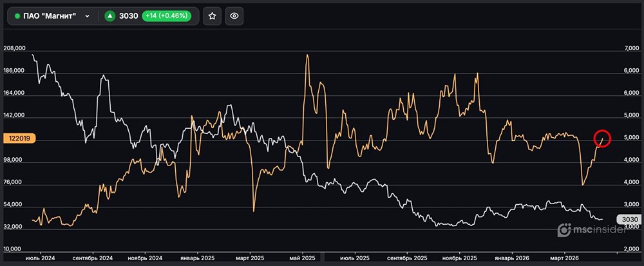Click the white 3030 price label on right axis

[629, 220]
